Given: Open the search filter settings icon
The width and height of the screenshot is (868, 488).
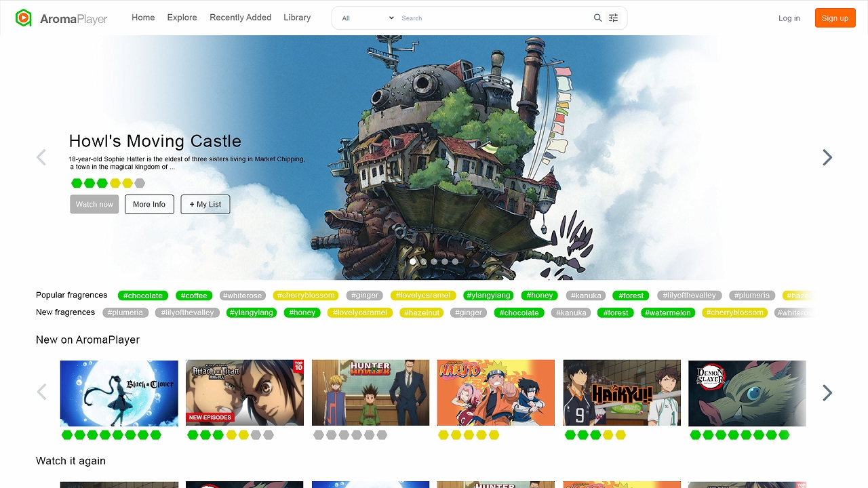Looking at the screenshot, I should click(x=614, y=18).
